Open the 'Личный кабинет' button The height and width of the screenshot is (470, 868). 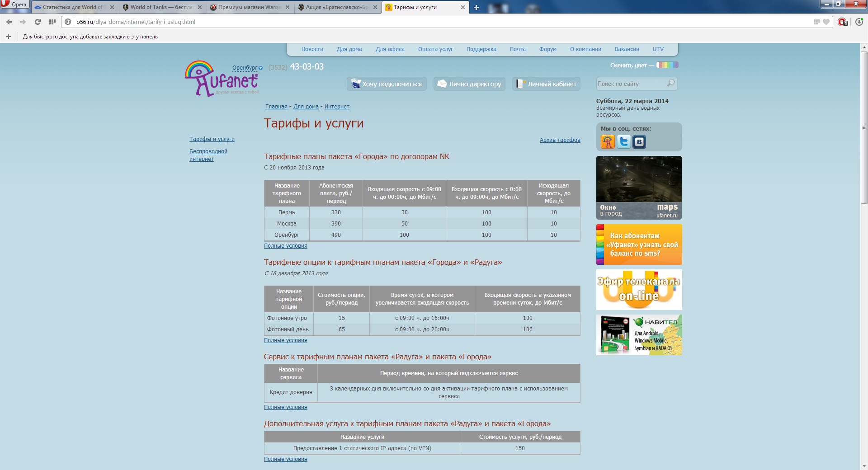(x=546, y=84)
